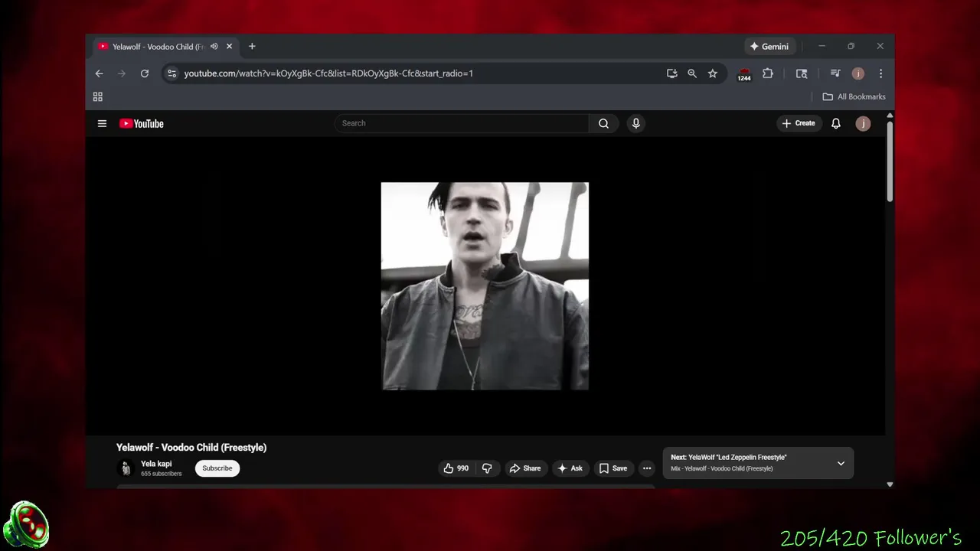Open the Chrome apps grid shortcut

pyautogui.click(x=98, y=96)
